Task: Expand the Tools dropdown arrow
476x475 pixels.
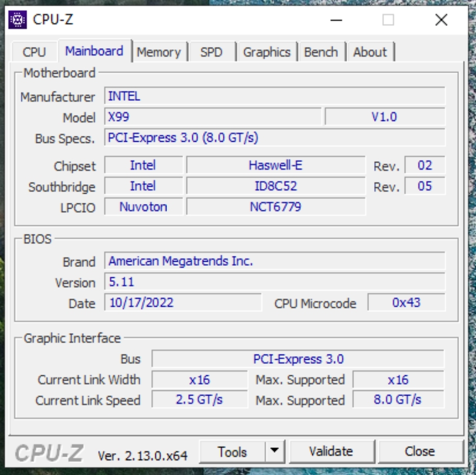Action: (x=274, y=452)
